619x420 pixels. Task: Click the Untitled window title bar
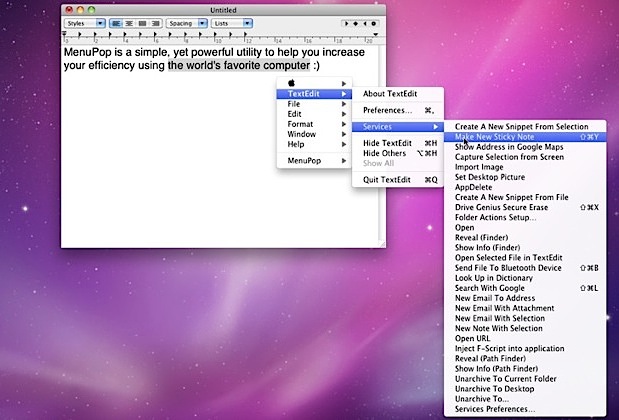click(223, 10)
